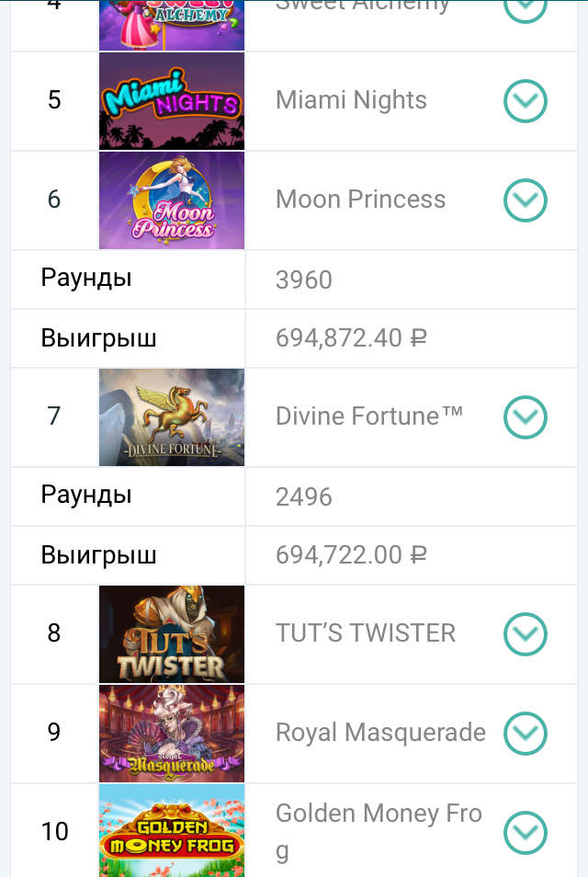
Task: Expand the Golden Money Frog chevron
Action: (x=525, y=833)
